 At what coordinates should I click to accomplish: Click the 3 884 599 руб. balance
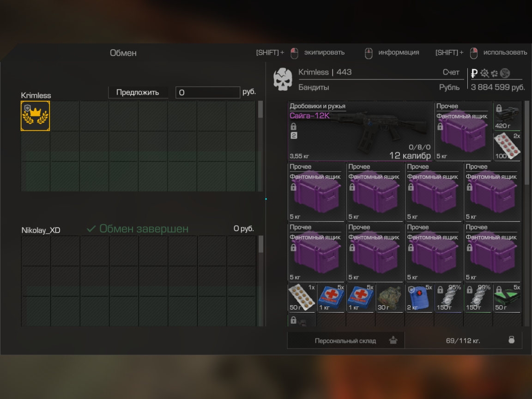coord(498,87)
